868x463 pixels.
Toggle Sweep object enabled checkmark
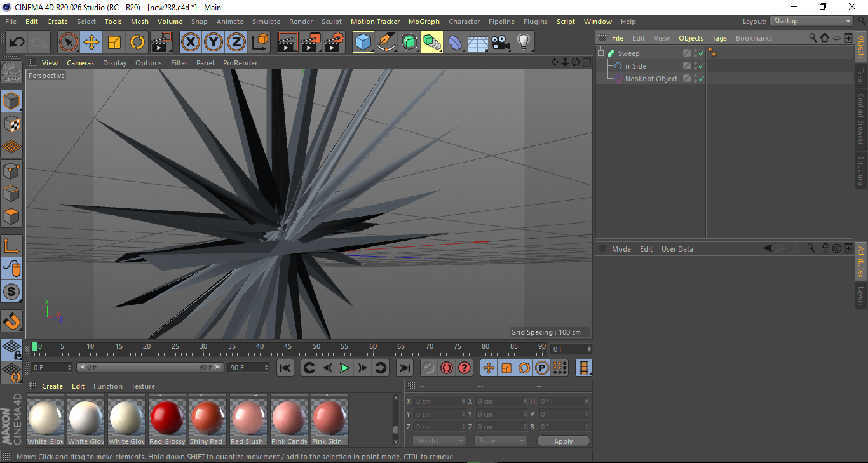(x=701, y=53)
